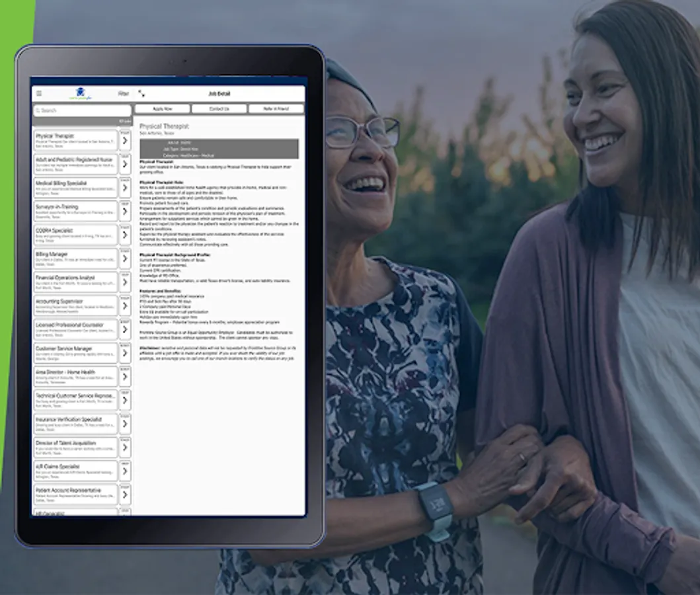
Task: Open chevron for Billing Manager listing
Action: coord(125,259)
